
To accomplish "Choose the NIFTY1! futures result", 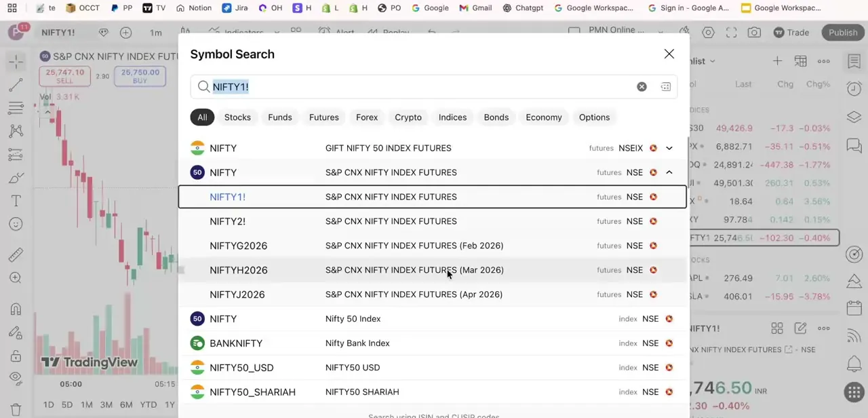I will point(433,197).
